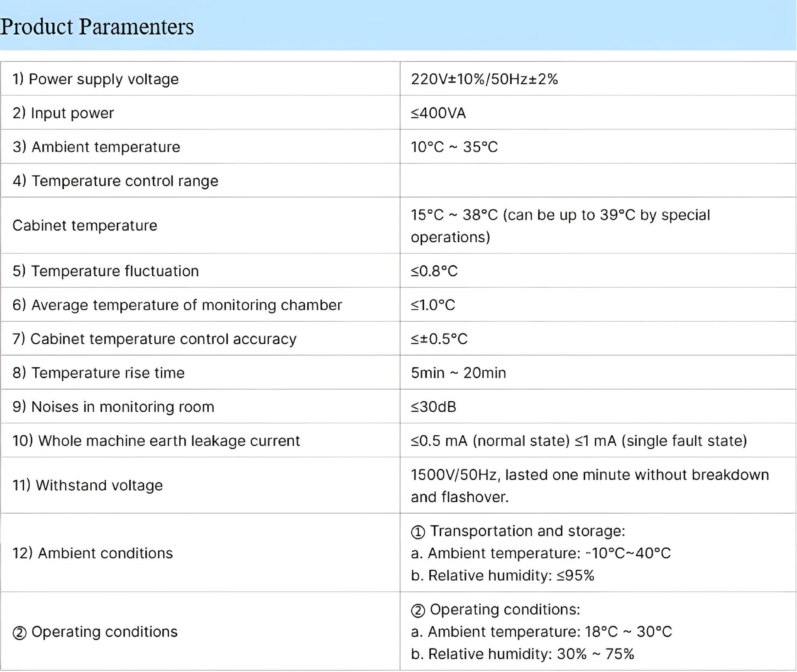Click the "Transportation and storage:" text
The width and height of the screenshot is (797, 672).
pos(527,531)
